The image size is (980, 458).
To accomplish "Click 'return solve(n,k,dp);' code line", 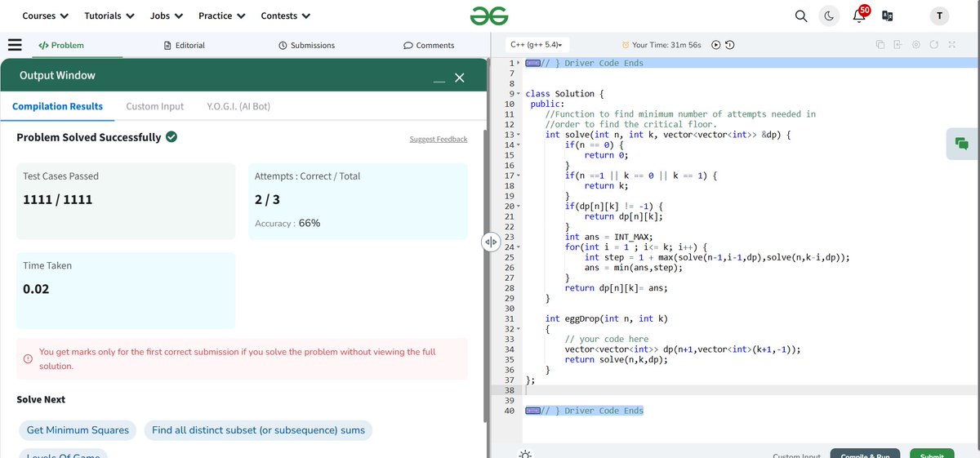I will [617, 359].
